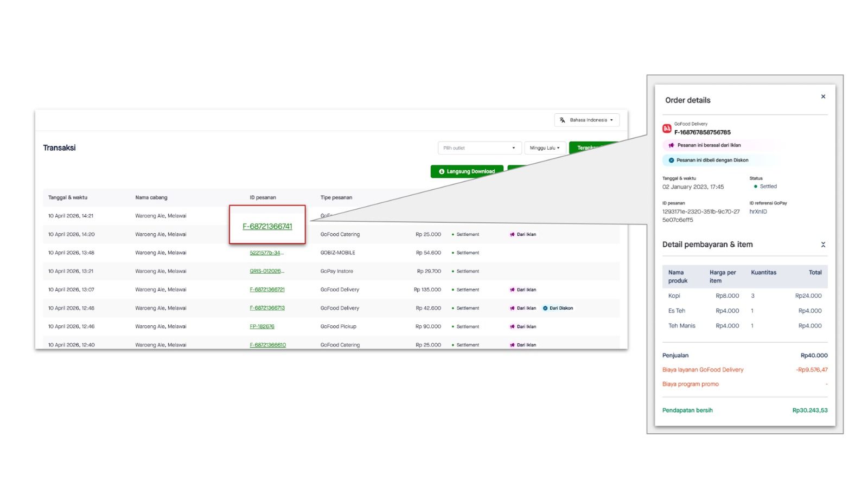The height and width of the screenshot is (488, 868).
Task: Click the 'Biaya program promo' label
Action: click(691, 384)
